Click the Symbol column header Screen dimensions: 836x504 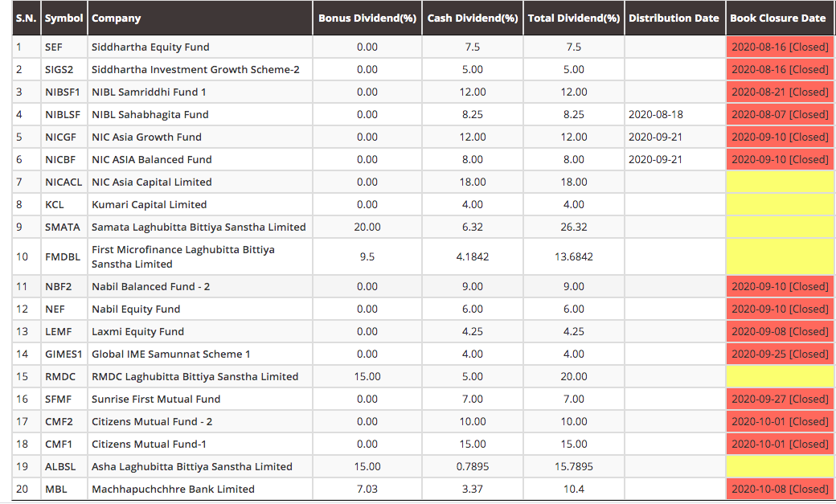pyautogui.click(x=64, y=18)
